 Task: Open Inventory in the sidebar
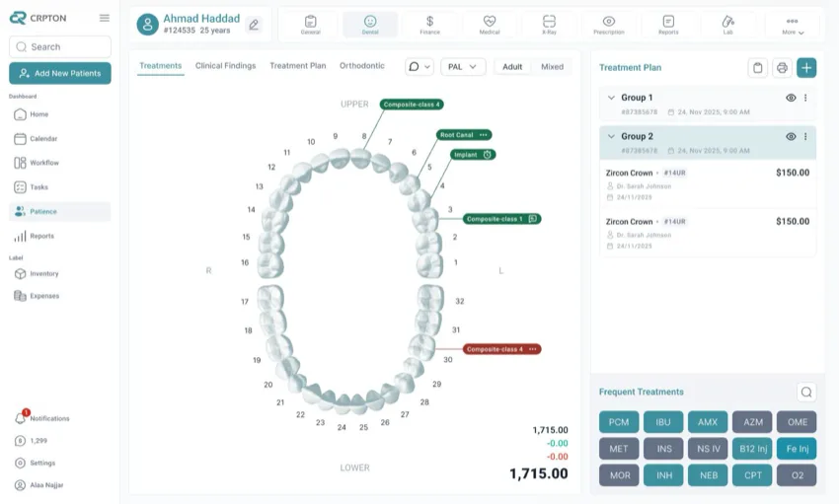point(59,273)
